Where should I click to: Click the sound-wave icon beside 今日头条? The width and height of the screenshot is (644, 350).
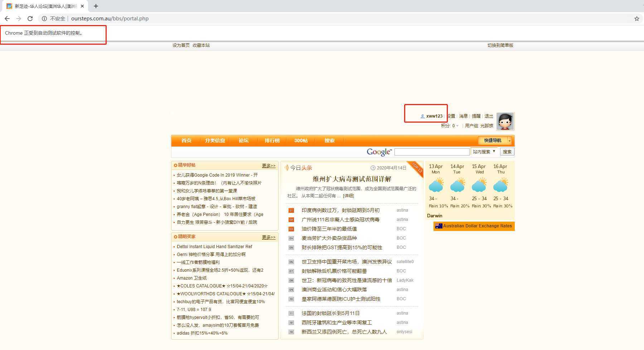click(286, 168)
